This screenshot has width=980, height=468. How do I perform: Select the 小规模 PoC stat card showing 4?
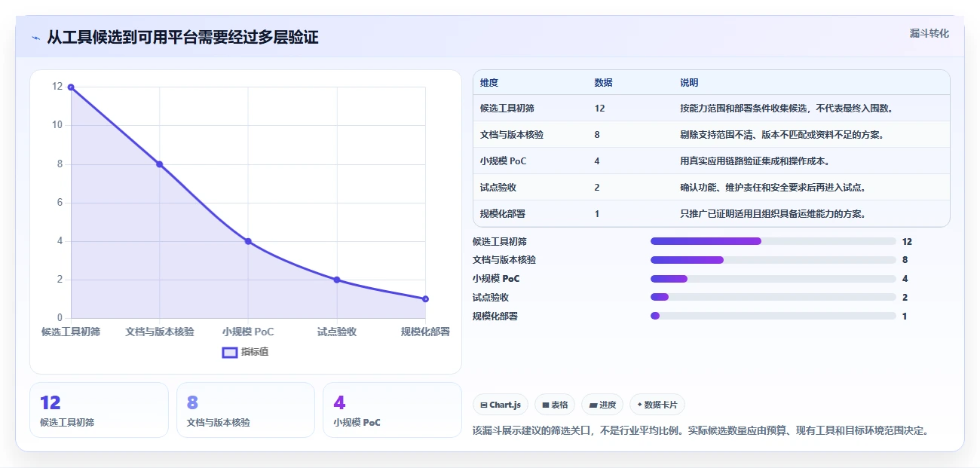[x=392, y=410]
